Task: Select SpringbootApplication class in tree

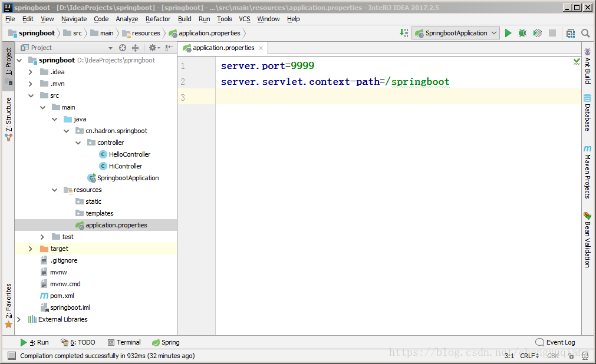Action: click(128, 178)
